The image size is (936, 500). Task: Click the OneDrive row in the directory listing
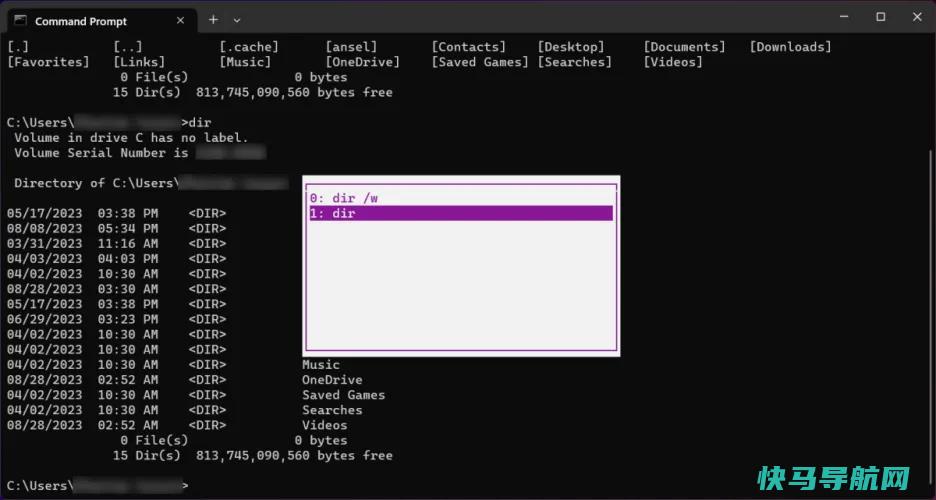pos(184,380)
